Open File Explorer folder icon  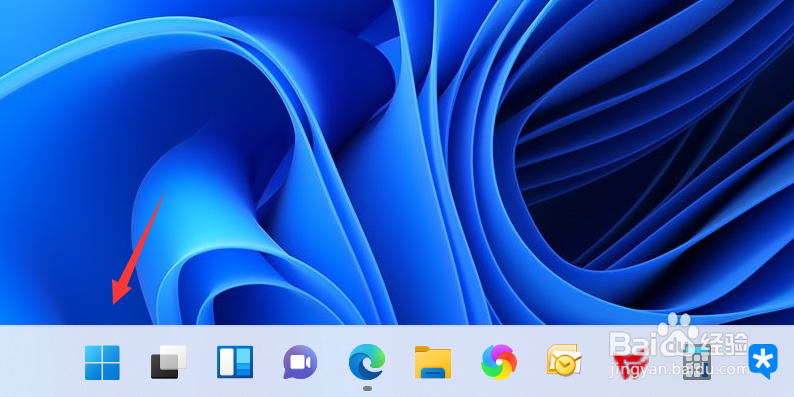[x=433, y=362]
